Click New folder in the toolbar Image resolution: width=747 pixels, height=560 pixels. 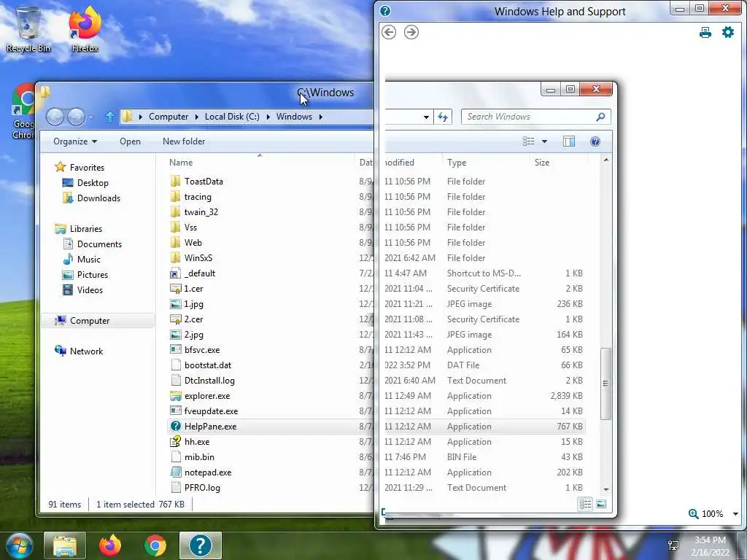coord(184,141)
